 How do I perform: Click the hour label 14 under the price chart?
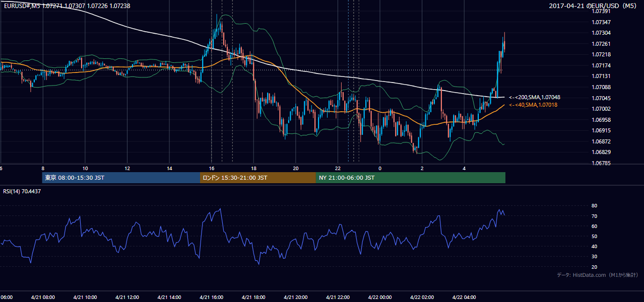169,168
